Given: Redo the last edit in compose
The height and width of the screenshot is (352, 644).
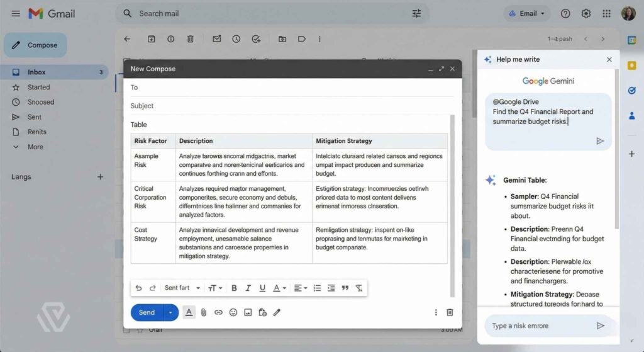Looking at the screenshot, I should (x=152, y=288).
